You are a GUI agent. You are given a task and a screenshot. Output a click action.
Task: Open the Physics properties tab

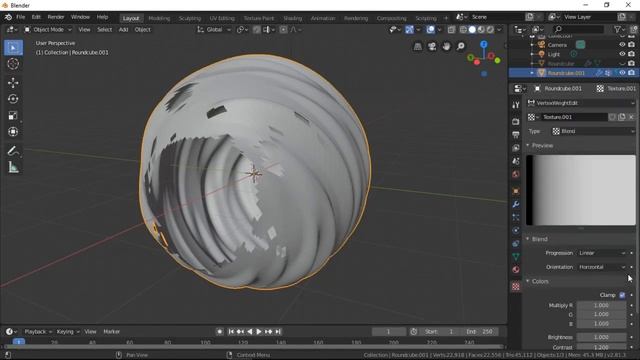coord(516,230)
